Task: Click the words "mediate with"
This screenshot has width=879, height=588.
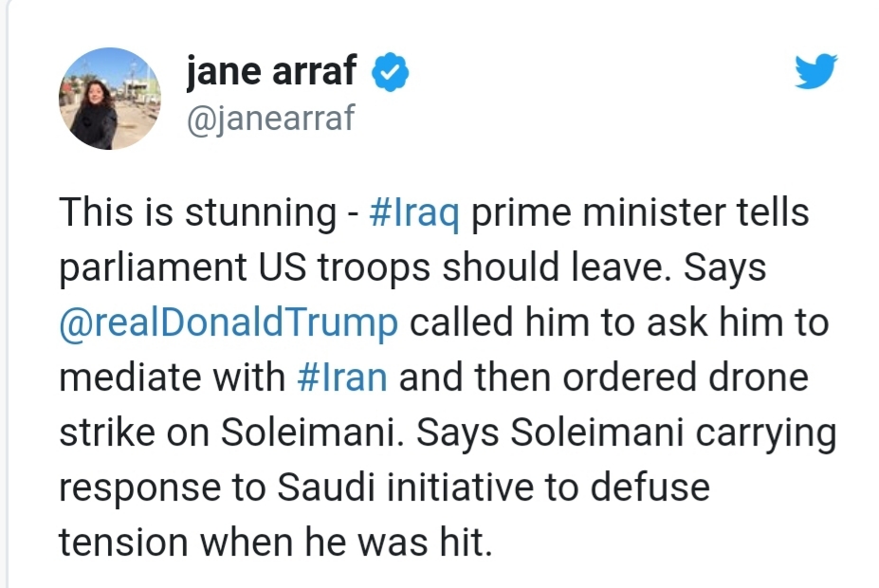Action: coord(173,377)
